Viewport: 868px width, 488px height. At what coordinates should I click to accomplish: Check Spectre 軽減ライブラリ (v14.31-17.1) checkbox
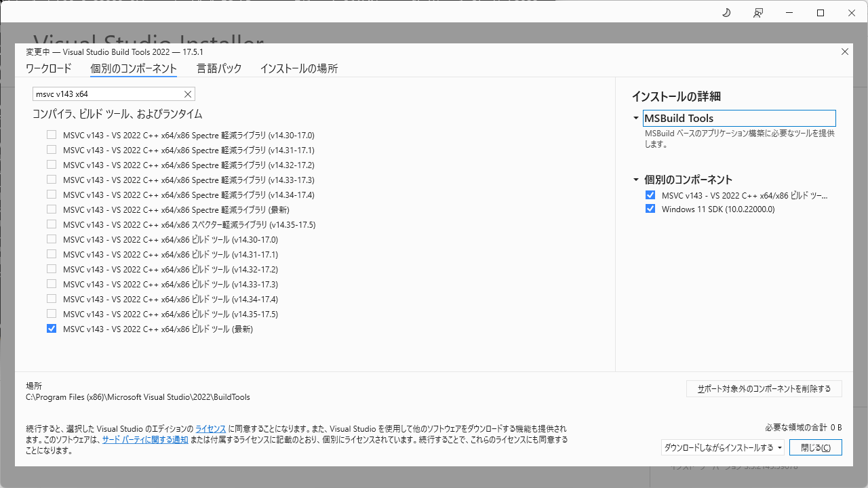(52, 150)
